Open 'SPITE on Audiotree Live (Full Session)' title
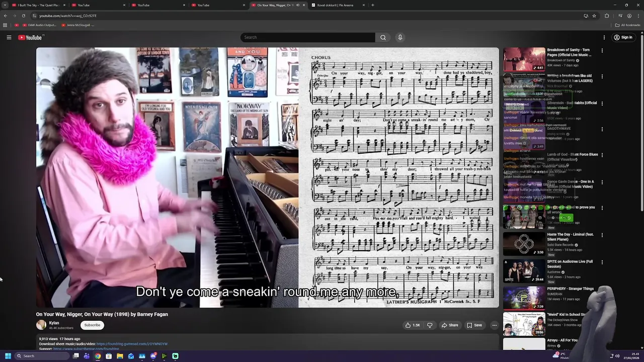This screenshot has height=362, width=644. pos(570,264)
